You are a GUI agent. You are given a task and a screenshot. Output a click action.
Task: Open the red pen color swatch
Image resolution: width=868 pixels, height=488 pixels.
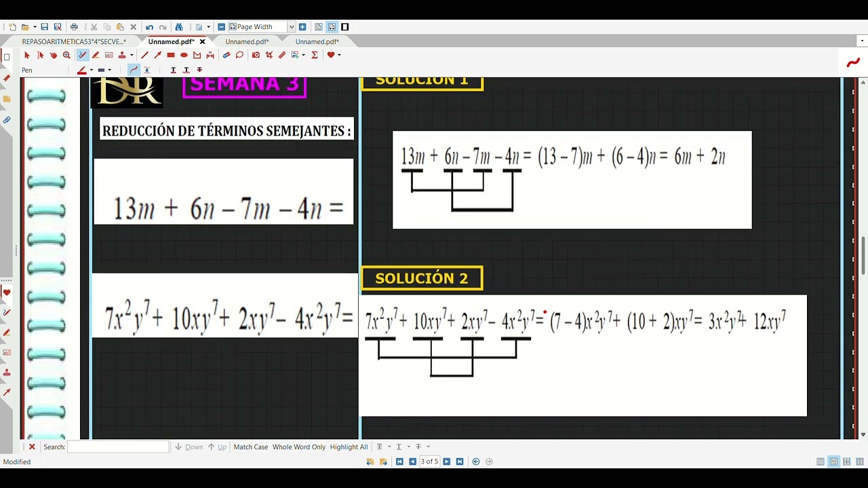point(82,70)
